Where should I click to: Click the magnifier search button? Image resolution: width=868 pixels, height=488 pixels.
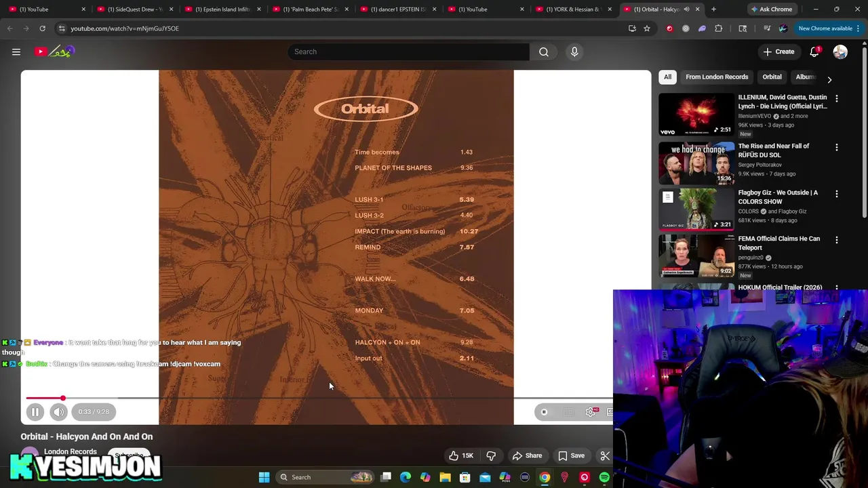pyautogui.click(x=544, y=52)
